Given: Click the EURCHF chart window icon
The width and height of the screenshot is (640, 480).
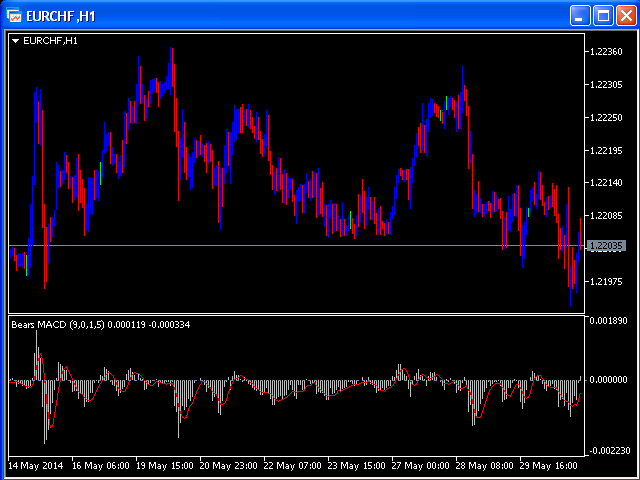Looking at the screenshot, I should [14, 16].
